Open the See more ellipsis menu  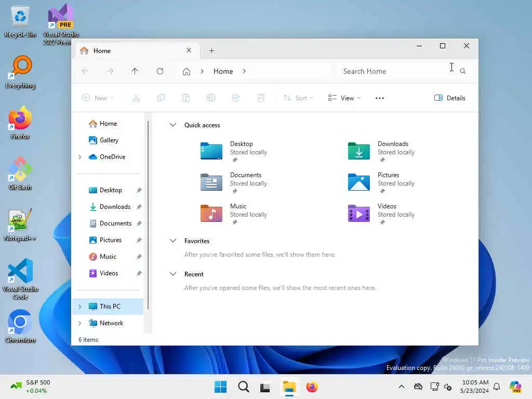point(380,98)
